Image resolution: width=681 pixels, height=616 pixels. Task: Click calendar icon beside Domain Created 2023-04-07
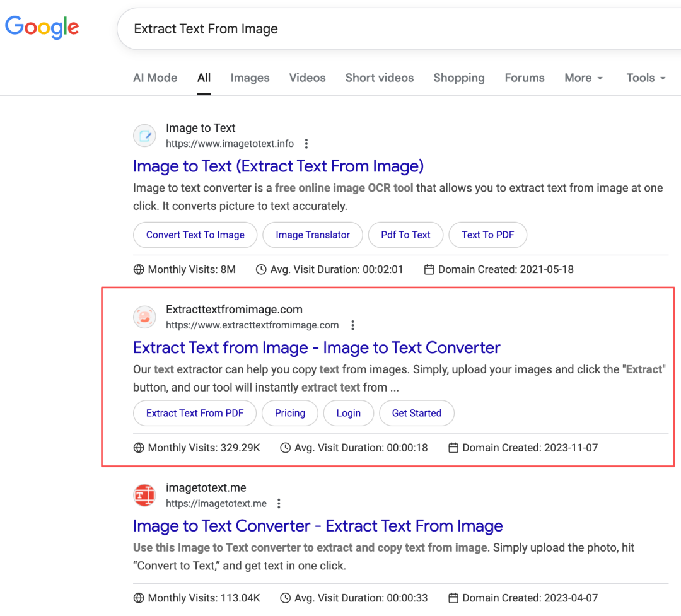click(x=453, y=598)
